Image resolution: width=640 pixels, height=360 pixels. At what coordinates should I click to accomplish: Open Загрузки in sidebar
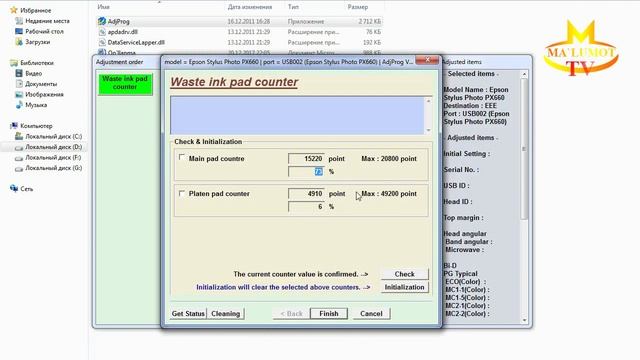tap(38, 42)
